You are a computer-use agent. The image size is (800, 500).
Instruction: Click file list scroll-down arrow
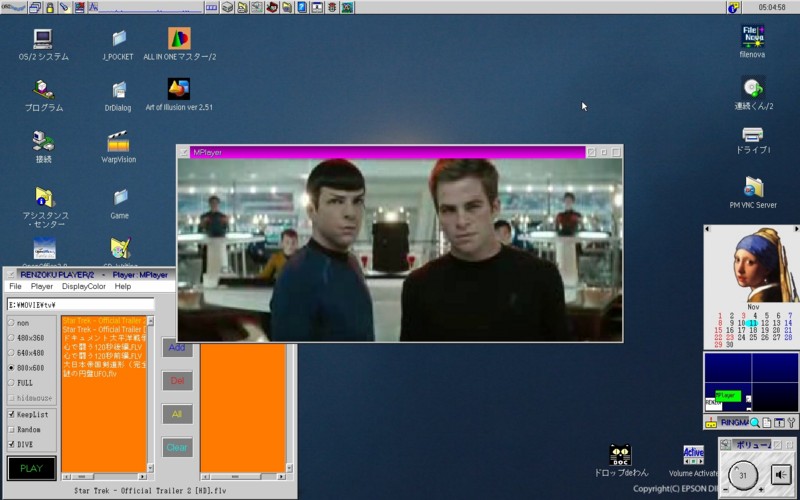pyautogui.click(x=151, y=468)
